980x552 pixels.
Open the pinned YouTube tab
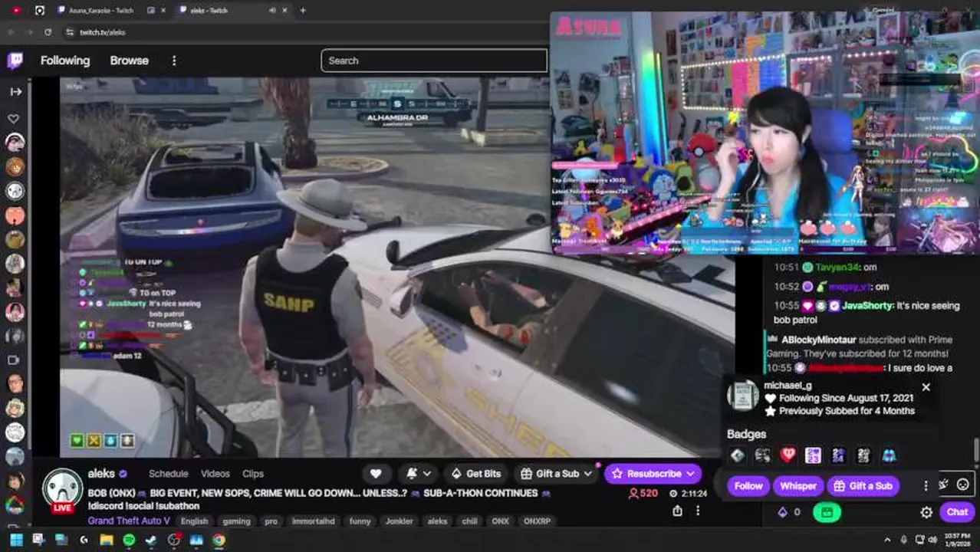pos(16,10)
